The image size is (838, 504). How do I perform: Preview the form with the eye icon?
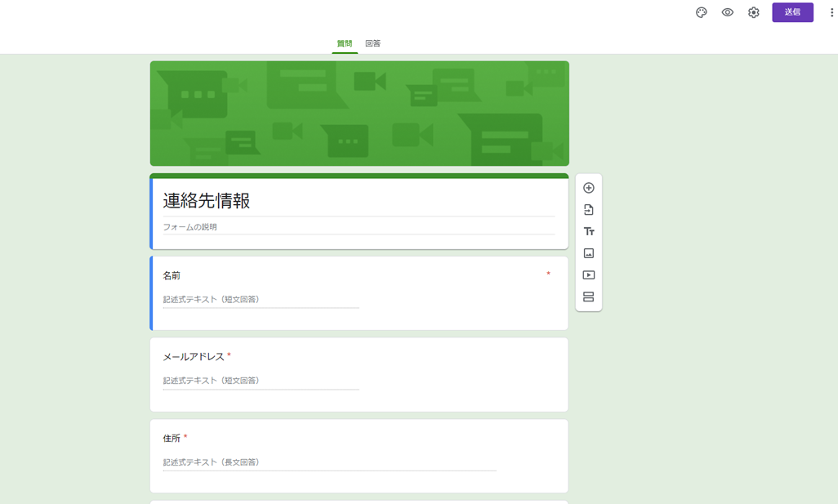click(728, 12)
